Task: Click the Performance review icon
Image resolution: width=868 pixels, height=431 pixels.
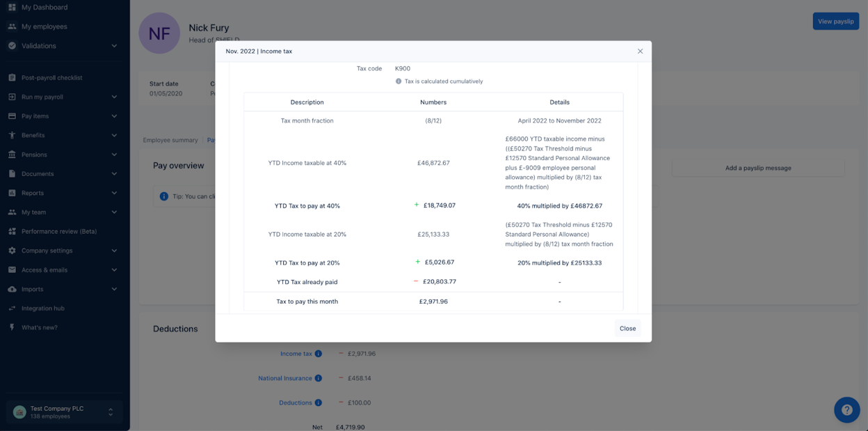Action: click(12, 231)
